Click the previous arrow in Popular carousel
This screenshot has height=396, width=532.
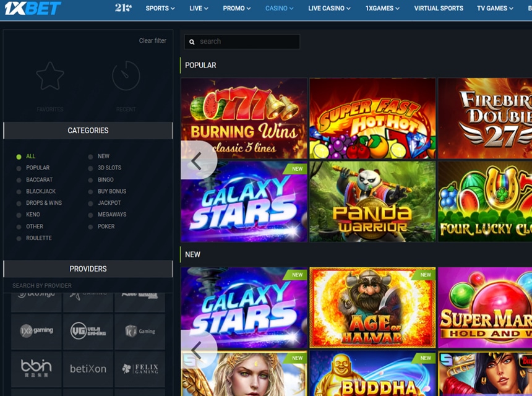[x=197, y=161]
